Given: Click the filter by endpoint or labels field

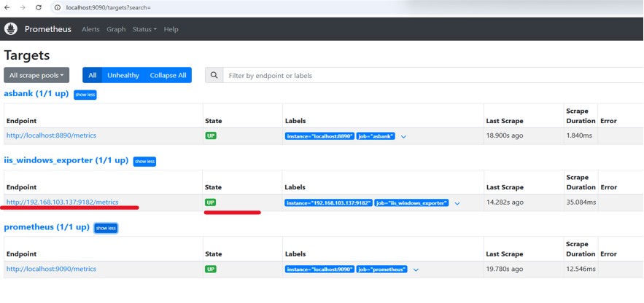Looking at the screenshot, I should [x=430, y=75].
